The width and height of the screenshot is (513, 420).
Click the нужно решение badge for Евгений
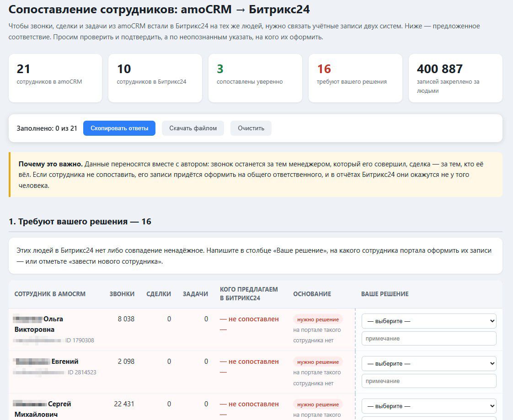pyautogui.click(x=318, y=362)
